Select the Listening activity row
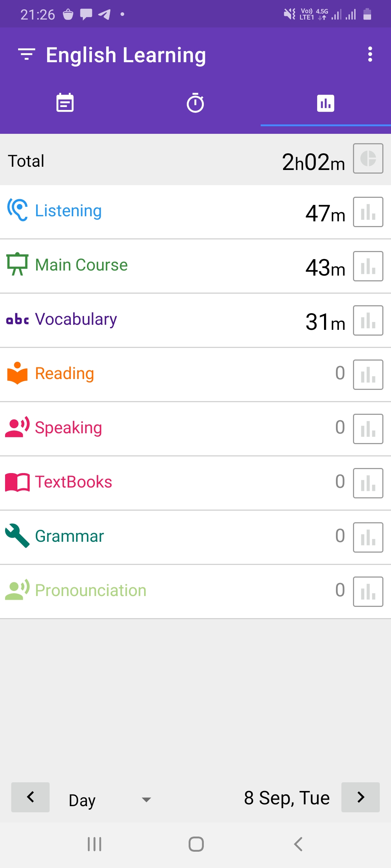391x868 pixels. 195,212
